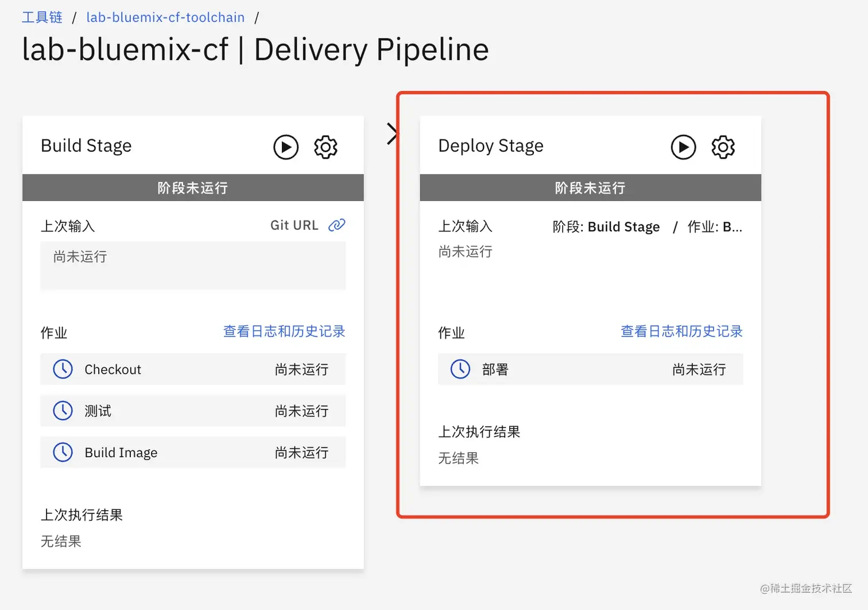Viewport: 868px width, 610px height.
Task: Open the 部署 job name
Action: pos(495,369)
